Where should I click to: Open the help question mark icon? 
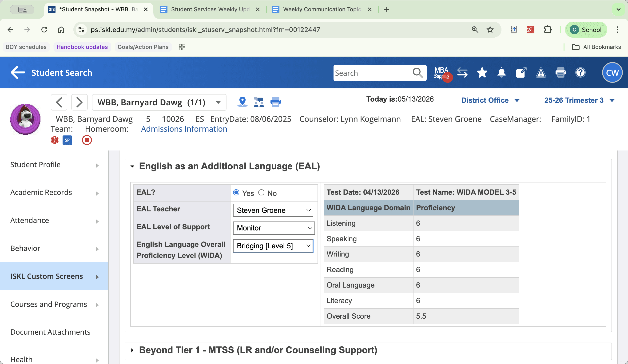580,73
